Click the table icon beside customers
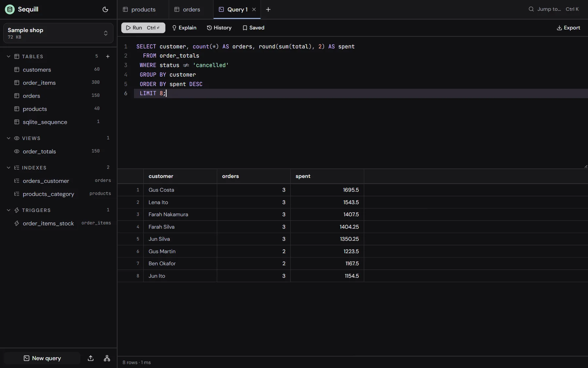The height and width of the screenshot is (368, 588). 17,70
